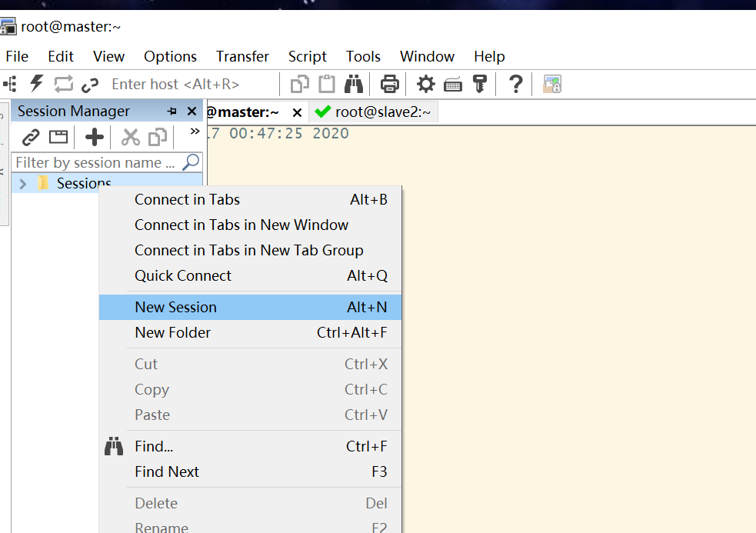Select New Folder in context menu

click(250, 332)
